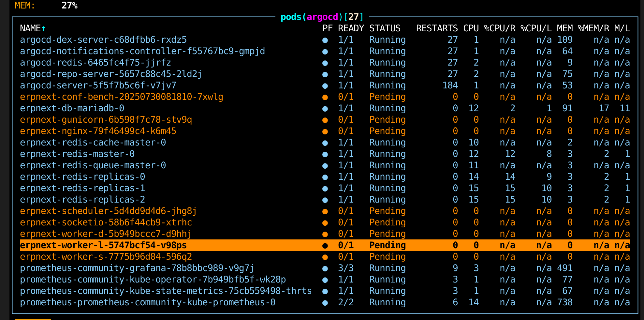Screen dimensions: 644x320
Task: Select argocd-repo-server-5657c88c45-2ld2j pod
Action: [325, 74]
